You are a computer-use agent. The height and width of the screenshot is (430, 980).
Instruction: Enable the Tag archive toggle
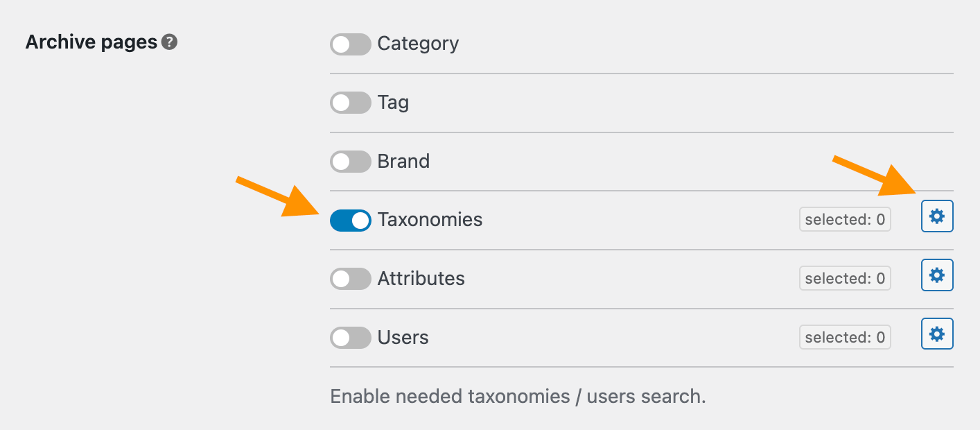[x=351, y=103]
